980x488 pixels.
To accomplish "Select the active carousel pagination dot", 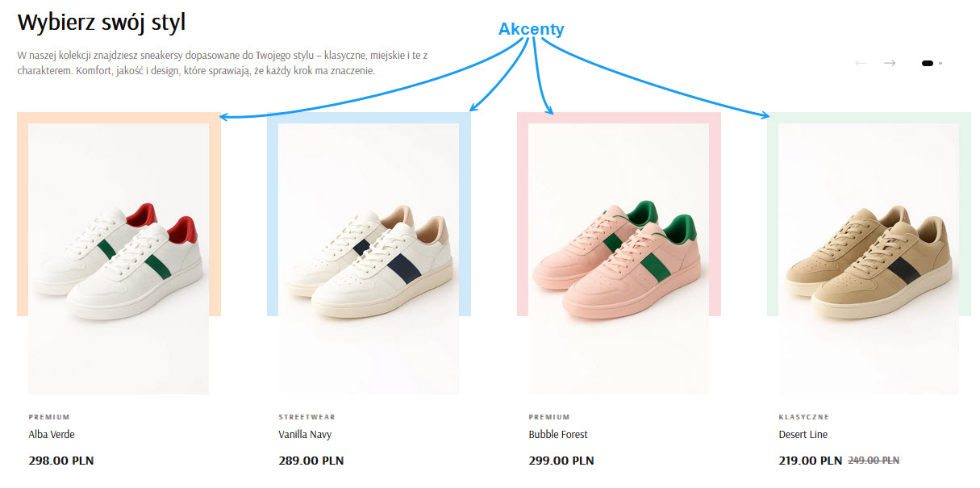I will tap(928, 63).
